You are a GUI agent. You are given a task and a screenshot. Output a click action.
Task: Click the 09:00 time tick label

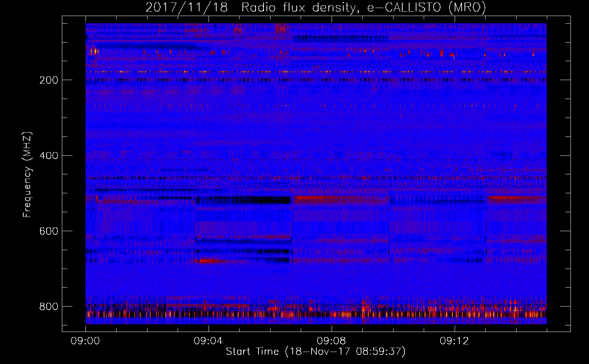coord(86,341)
